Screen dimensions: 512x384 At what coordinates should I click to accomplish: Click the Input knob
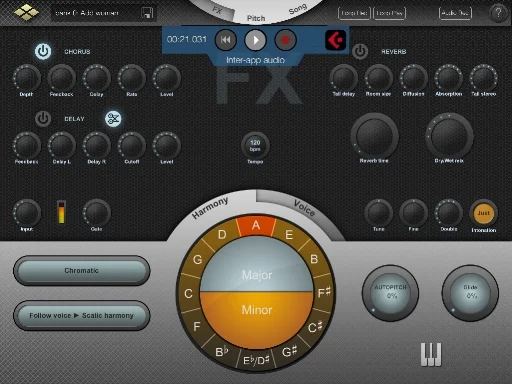coord(27,213)
